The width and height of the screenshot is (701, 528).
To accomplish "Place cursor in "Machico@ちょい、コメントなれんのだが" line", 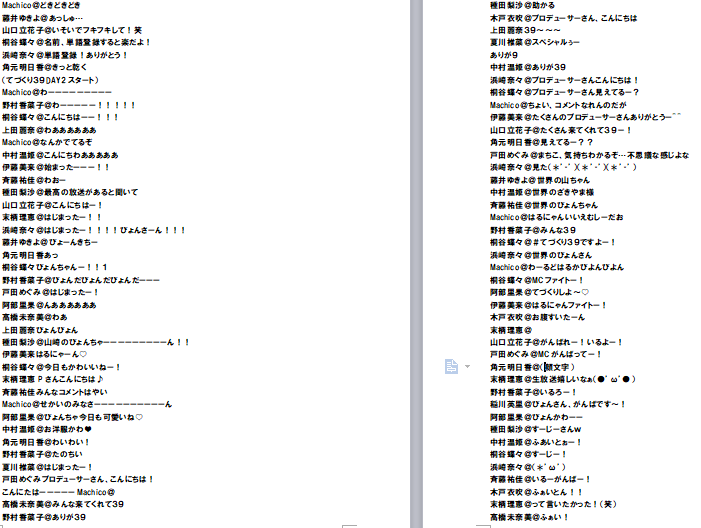I will click(556, 102).
